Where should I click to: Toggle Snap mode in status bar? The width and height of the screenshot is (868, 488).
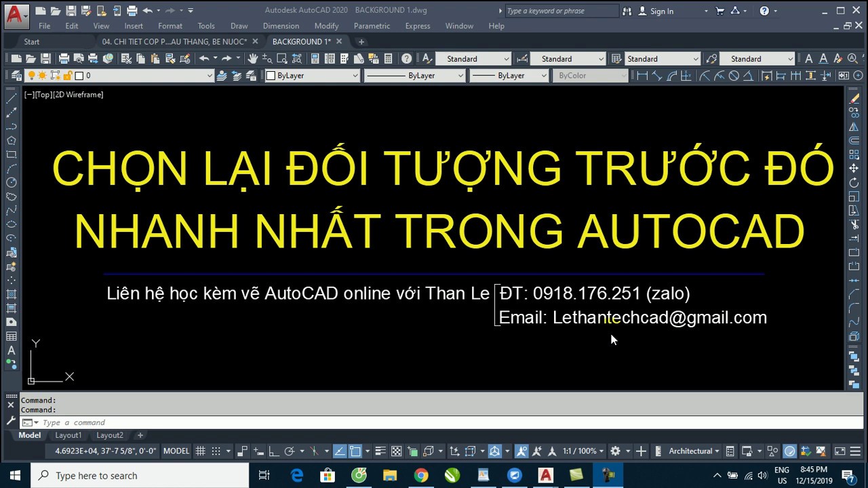216,451
